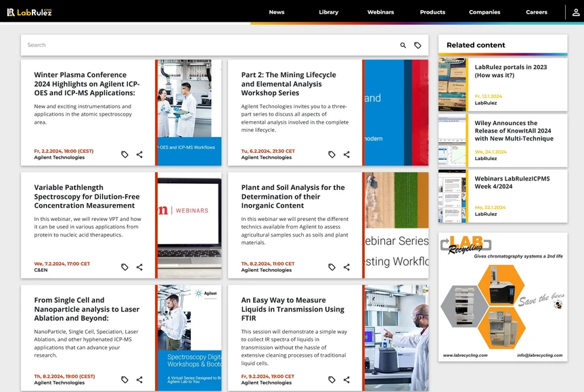Click tag icon on Variable Pathlength Spectroscopy card
This screenshot has height=392, width=584.
coord(125,267)
